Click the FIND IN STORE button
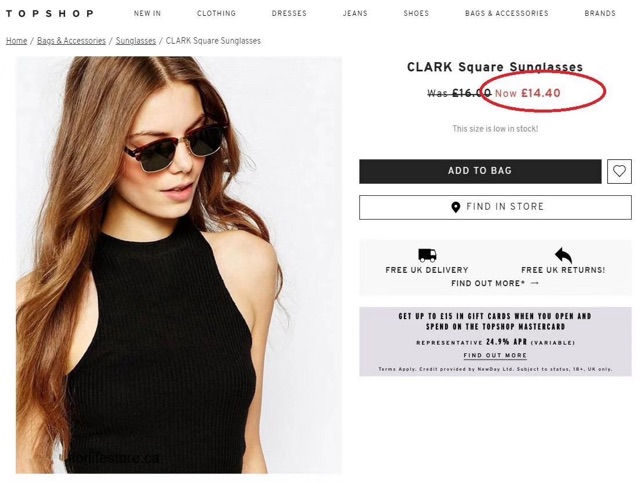This screenshot has width=640, height=482. pos(495,207)
